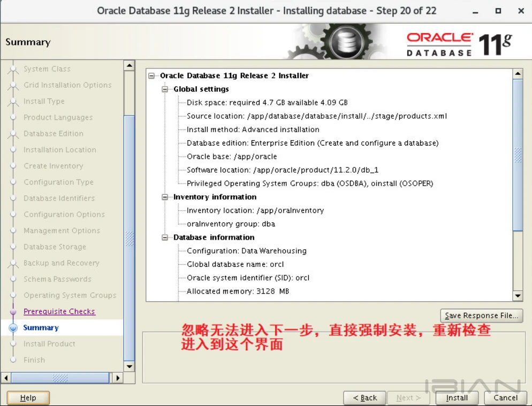Go back with the Back button
532x406 pixels.
click(364, 397)
